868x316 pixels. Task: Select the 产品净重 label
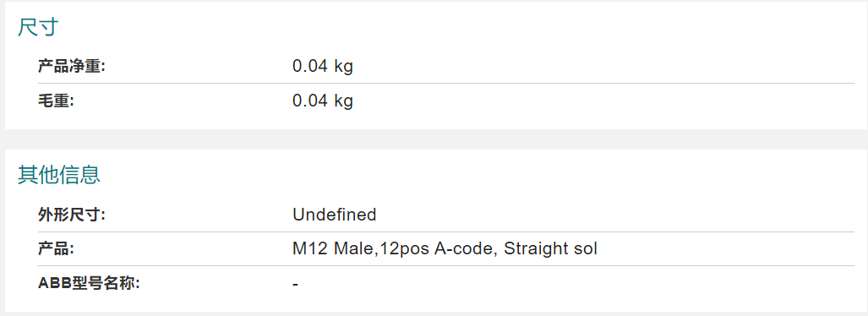(71, 67)
